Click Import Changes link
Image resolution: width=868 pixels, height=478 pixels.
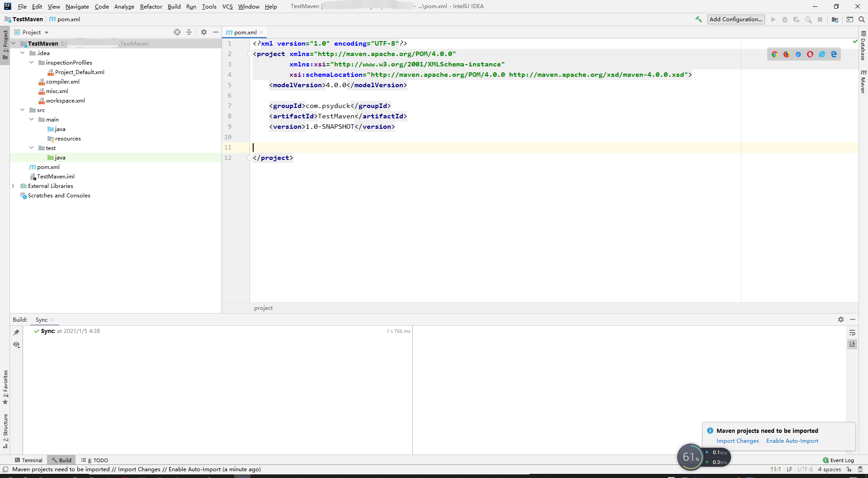click(x=737, y=441)
